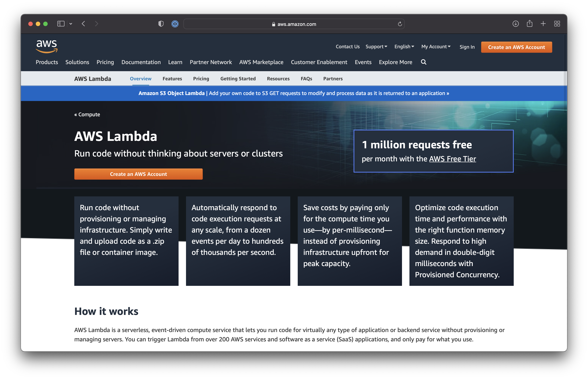Go back with the browser back arrow
This screenshot has width=588, height=379.
tap(83, 24)
